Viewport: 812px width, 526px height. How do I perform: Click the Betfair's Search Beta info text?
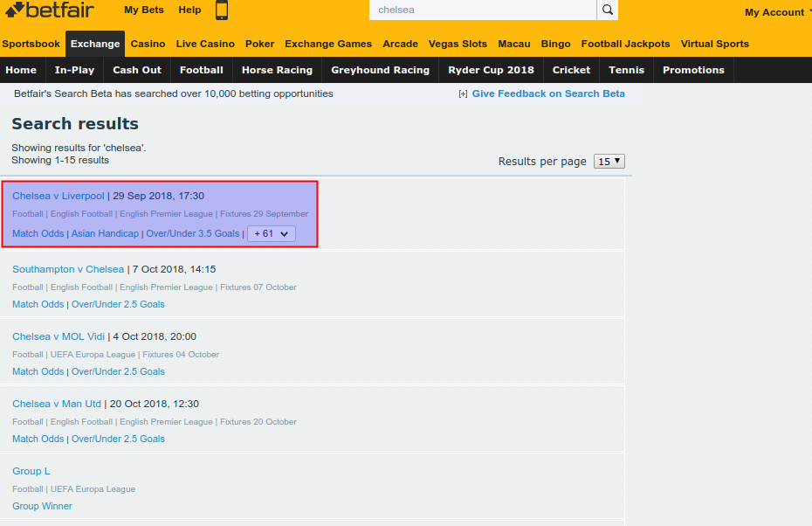(x=174, y=93)
